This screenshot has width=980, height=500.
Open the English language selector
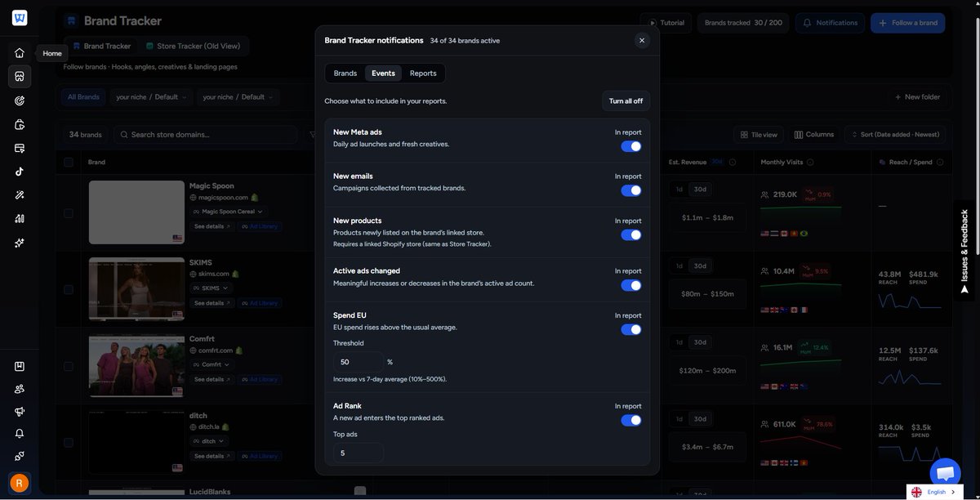coord(935,492)
